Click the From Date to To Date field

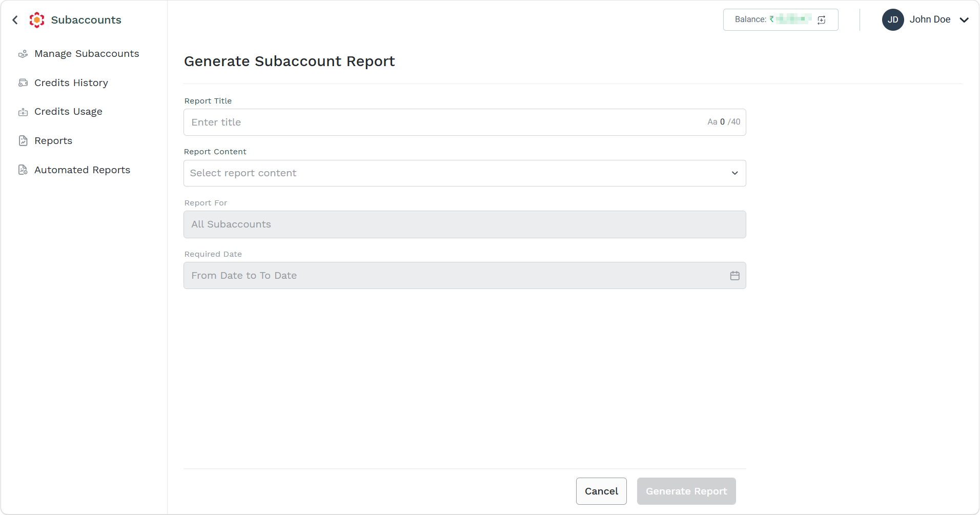click(464, 276)
